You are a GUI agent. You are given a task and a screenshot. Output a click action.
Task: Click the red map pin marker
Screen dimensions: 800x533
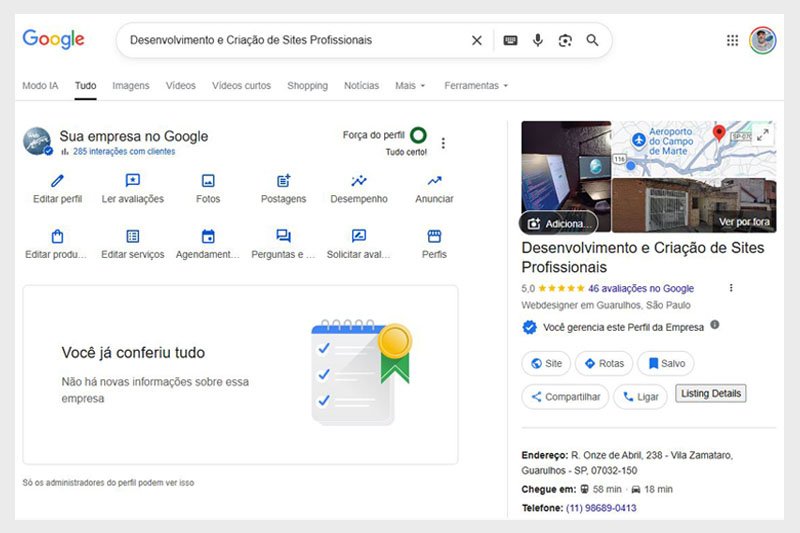[x=719, y=133]
